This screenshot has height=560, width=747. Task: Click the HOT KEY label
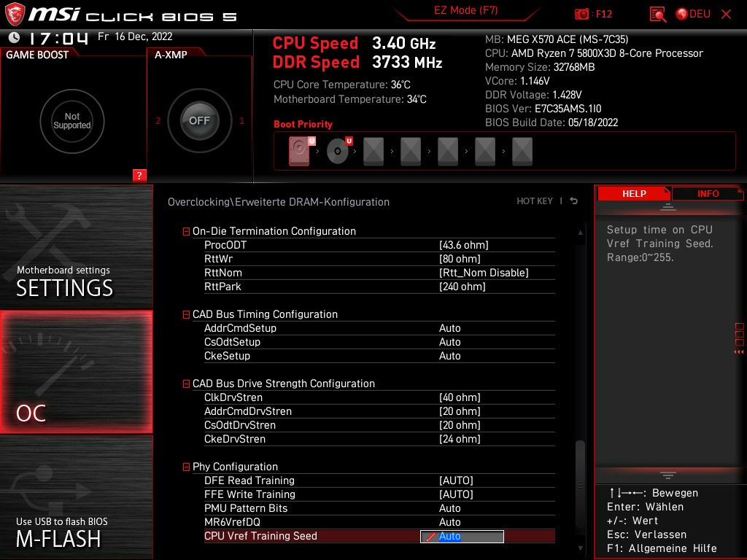coord(535,201)
